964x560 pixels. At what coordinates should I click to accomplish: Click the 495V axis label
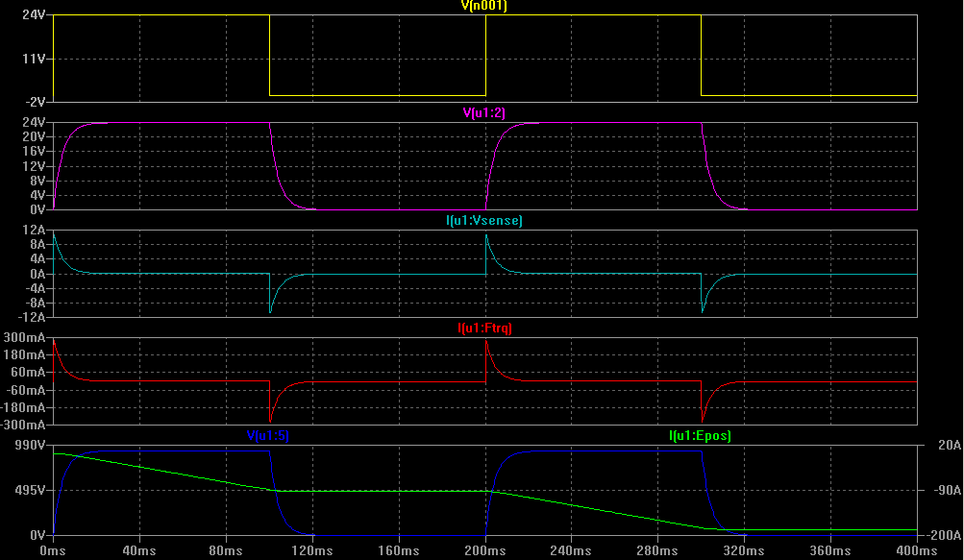tap(29, 491)
